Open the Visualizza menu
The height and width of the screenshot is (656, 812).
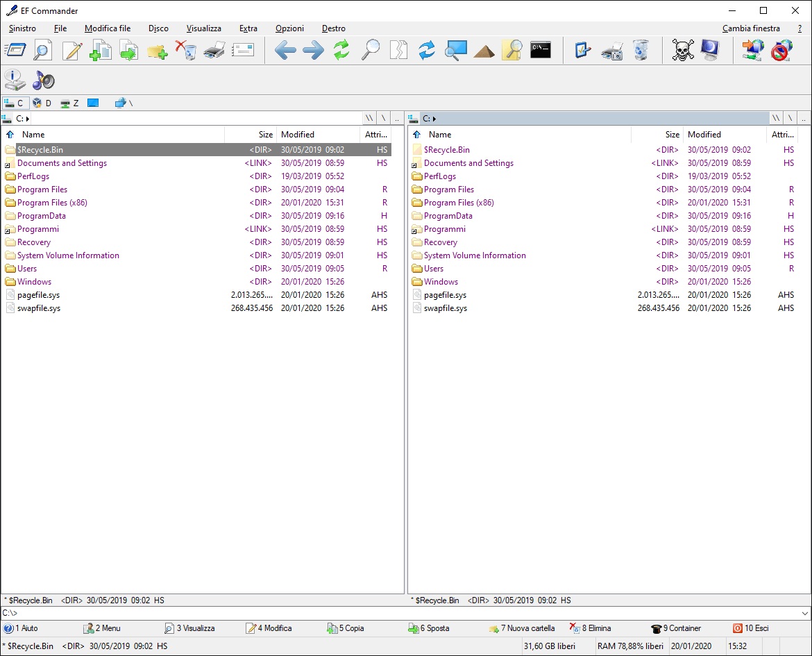[x=203, y=28]
